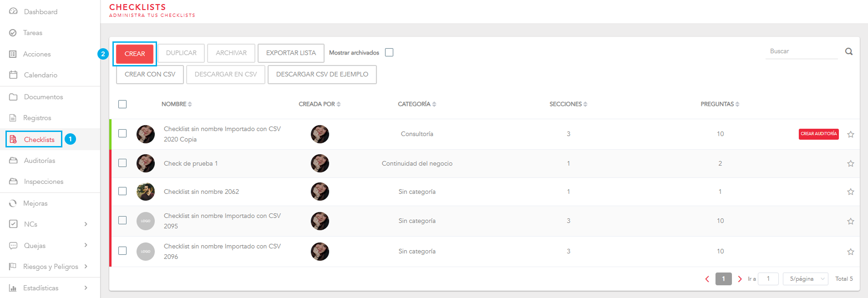
Task: Expand the NCs sidebar submenu
Action: (86, 224)
